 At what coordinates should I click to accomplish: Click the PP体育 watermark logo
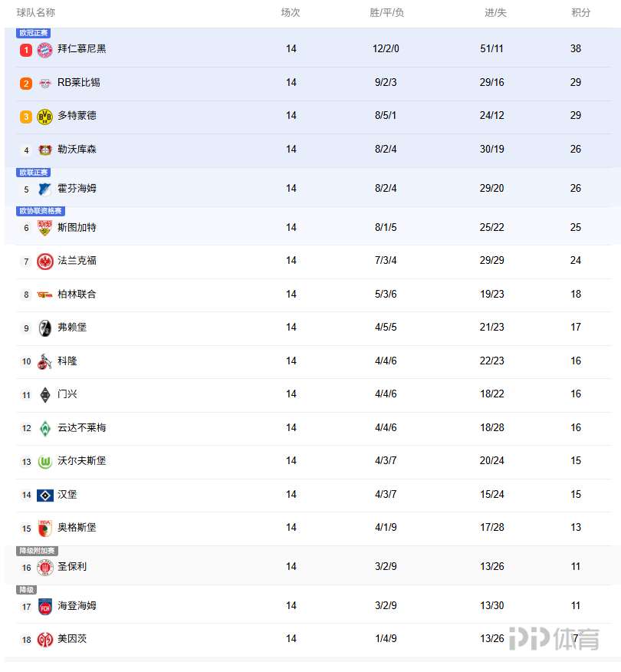pyautogui.click(x=554, y=638)
